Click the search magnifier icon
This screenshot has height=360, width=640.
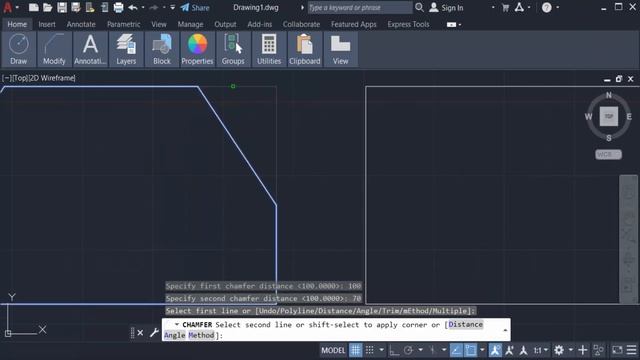point(419,7)
